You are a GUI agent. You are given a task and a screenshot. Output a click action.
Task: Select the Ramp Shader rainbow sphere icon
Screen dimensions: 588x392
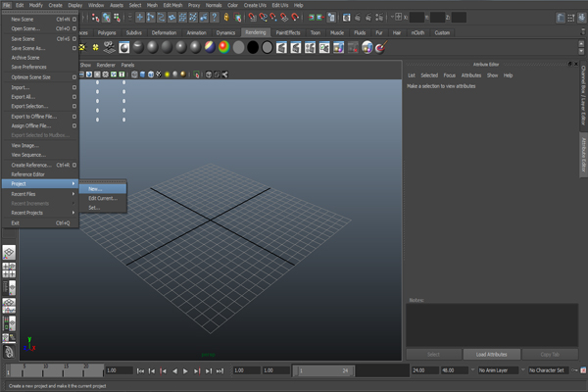coord(223,47)
